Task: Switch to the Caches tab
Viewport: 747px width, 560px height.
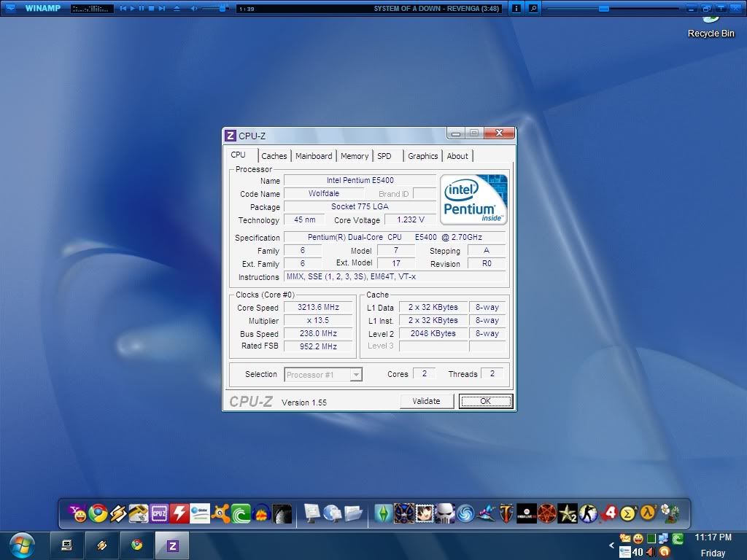Action: point(274,156)
